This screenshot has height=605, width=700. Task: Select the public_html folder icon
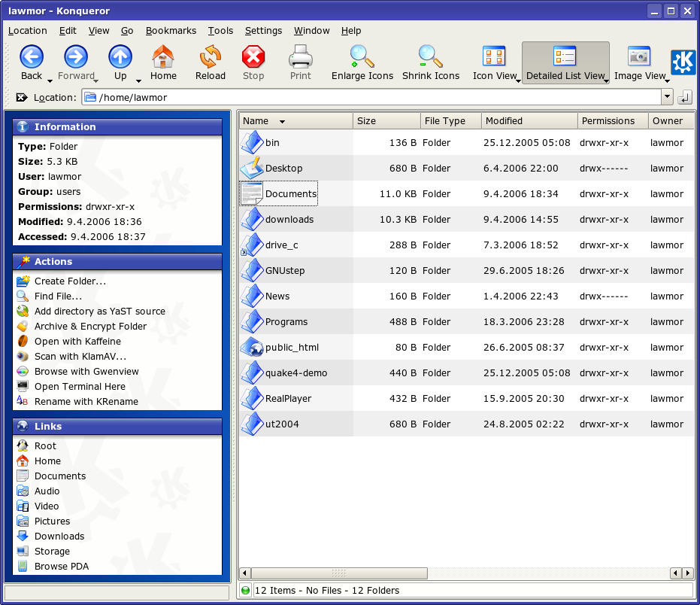click(252, 347)
